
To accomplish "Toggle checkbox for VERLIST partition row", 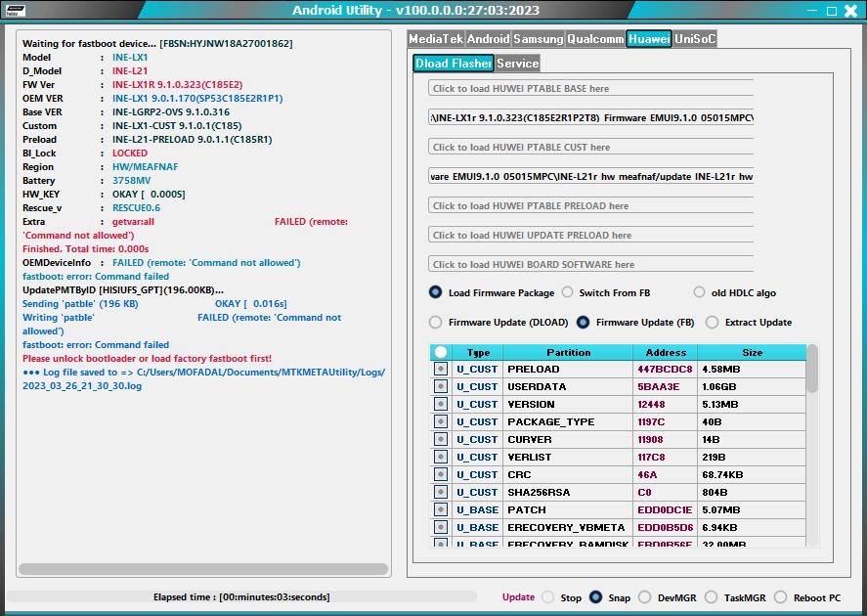I will (441, 457).
